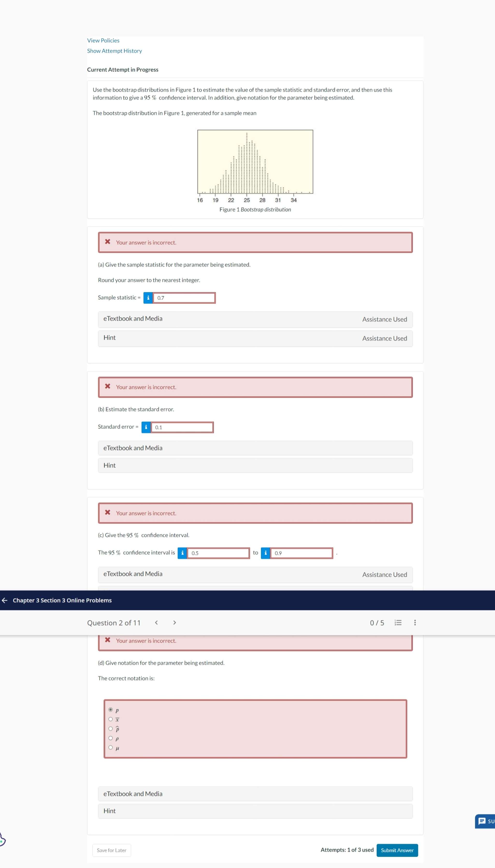
Task: Click the Sample statistic input field
Action: tap(184, 298)
